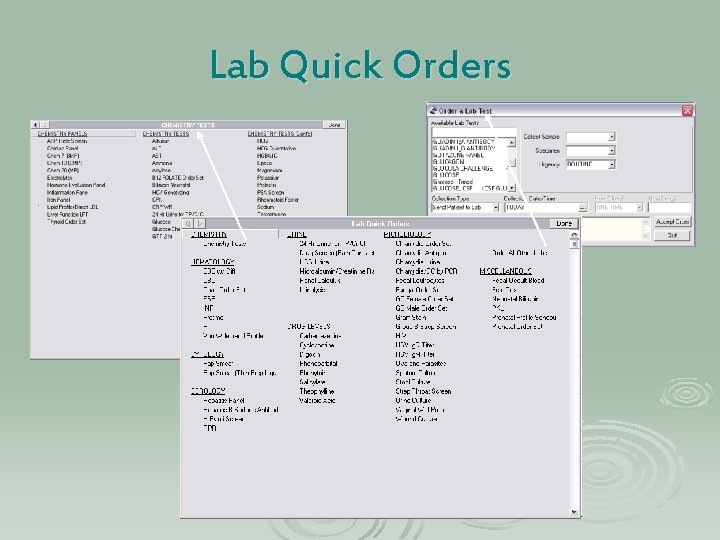Click Done in Lab Quick Orders window

click(564, 224)
